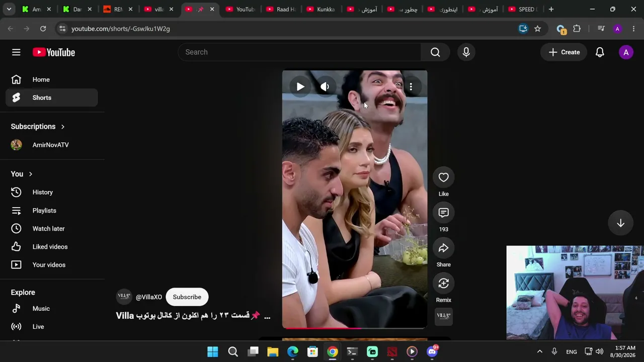Open Microsoft Edge from taskbar
Image resolution: width=644 pixels, height=362 pixels.
(x=293, y=351)
